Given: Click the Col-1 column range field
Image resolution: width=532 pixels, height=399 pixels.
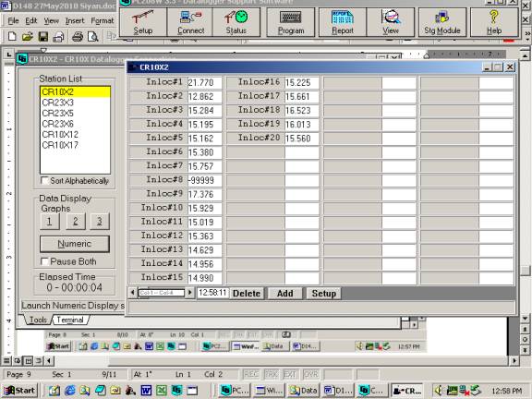Looking at the screenshot, I should coord(161,293).
